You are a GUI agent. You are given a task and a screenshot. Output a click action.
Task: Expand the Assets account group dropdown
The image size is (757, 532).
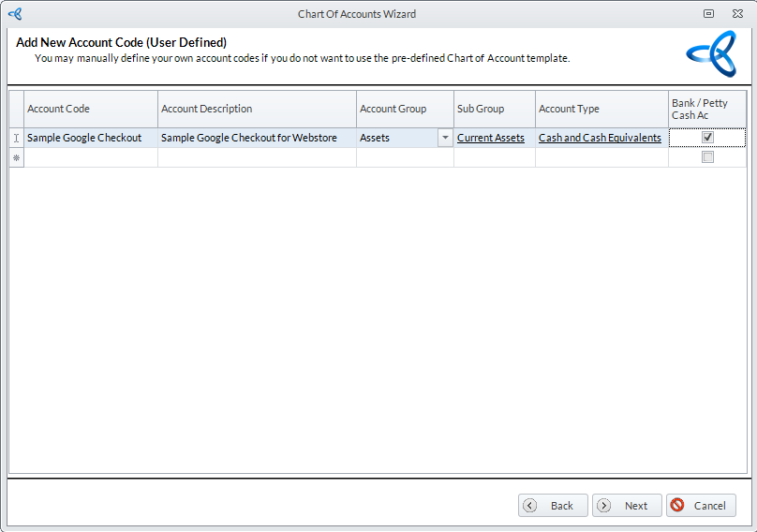[445, 138]
